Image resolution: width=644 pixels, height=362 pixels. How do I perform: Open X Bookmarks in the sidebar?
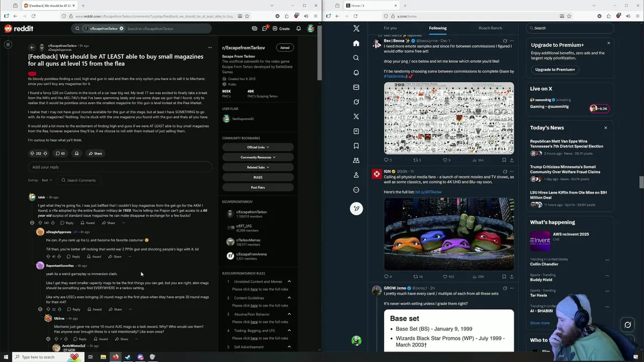356,146
